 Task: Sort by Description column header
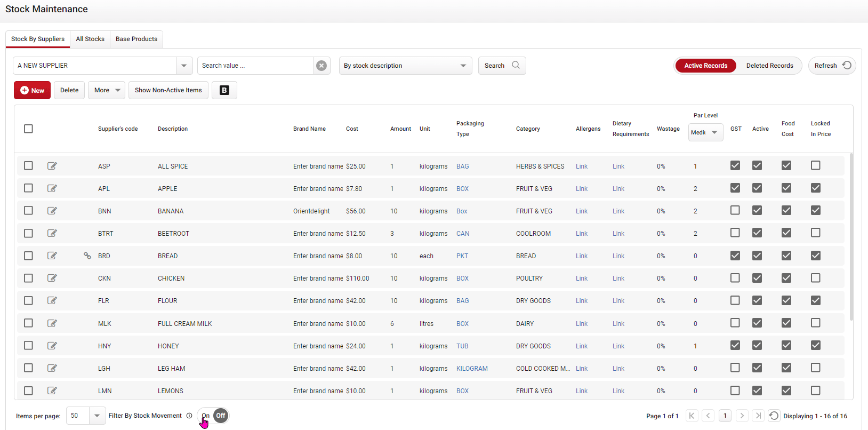pos(173,129)
